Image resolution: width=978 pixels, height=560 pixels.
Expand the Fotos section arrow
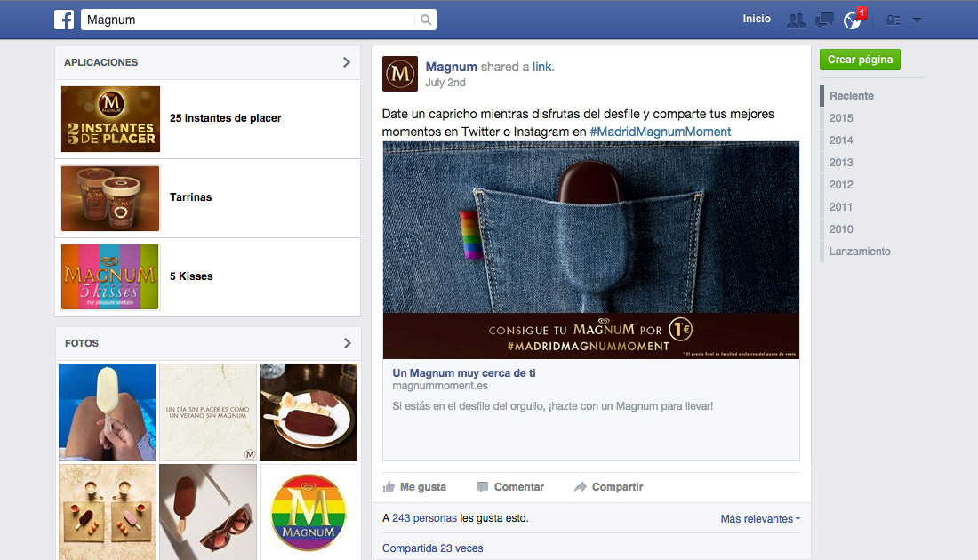click(348, 343)
